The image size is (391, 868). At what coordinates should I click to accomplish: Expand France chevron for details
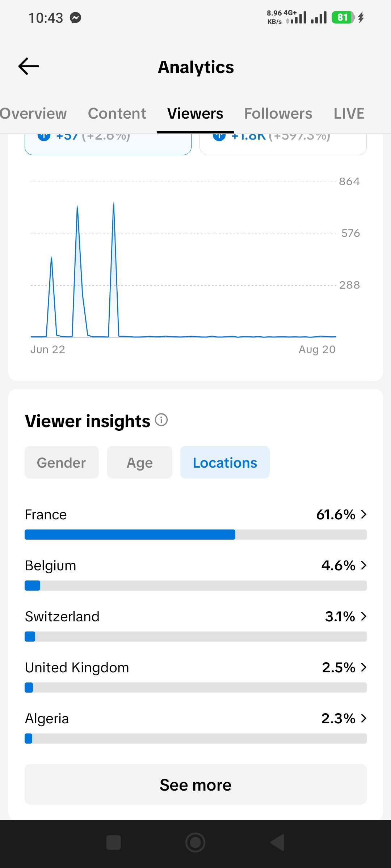pyautogui.click(x=363, y=514)
